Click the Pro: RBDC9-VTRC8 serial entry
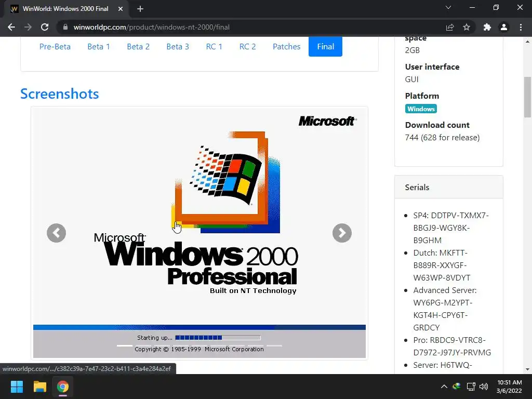This screenshot has width=532, height=399. tap(452, 346)
